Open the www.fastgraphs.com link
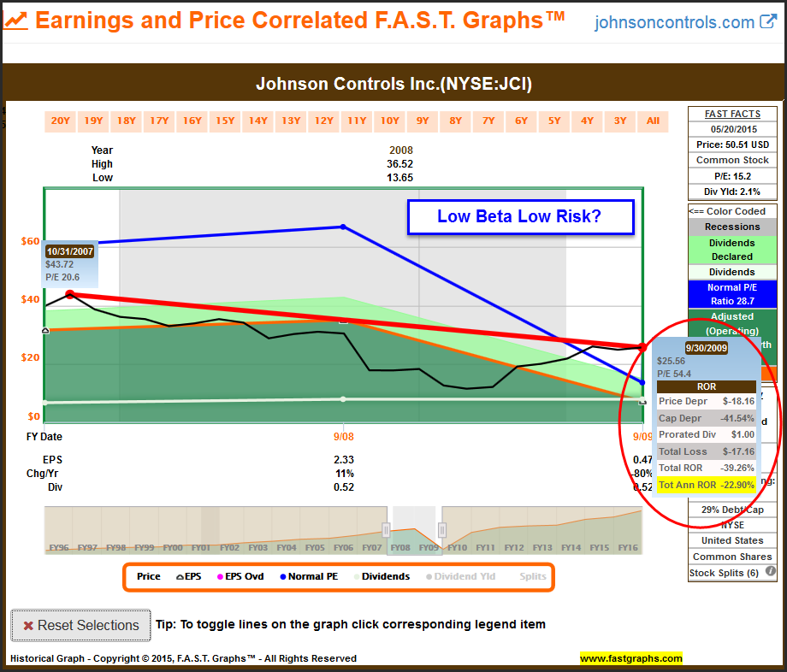This screenshot has width=787, height=672. pyautogui.click(x=630, y=658)
